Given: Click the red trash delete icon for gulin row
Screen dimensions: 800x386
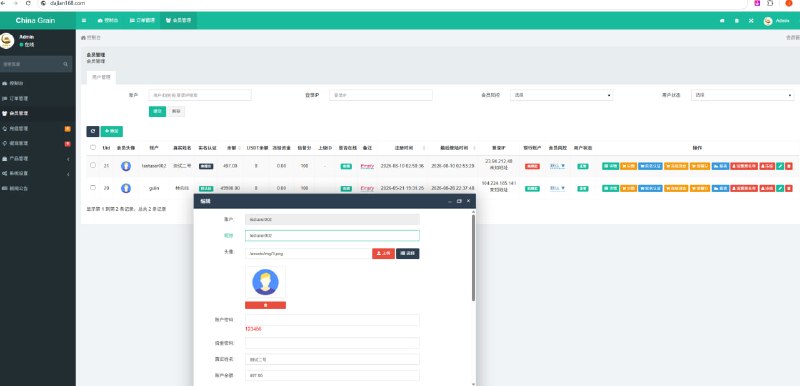Looking at the screenshot, I should tap(789, 188).
